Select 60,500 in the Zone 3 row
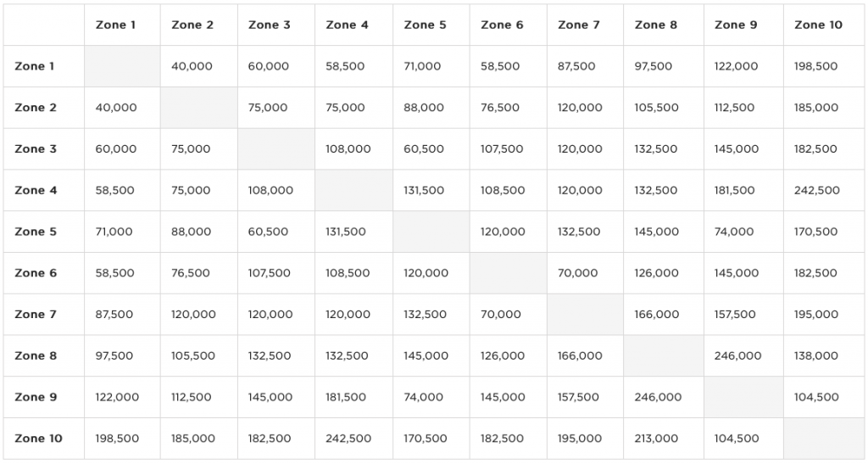 point(423,149)
